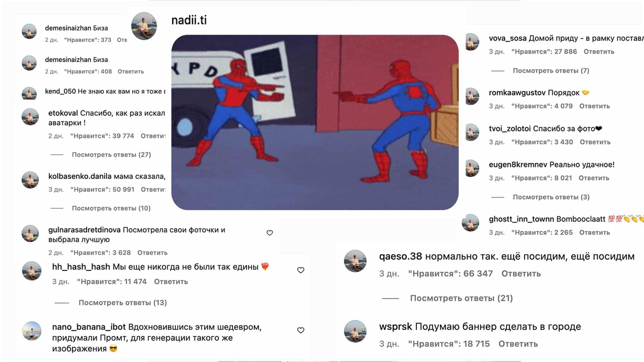The height and width of the screenshot is (362, 644).
Task: Open the qaeso.38 username link
Action: (400, 256)
